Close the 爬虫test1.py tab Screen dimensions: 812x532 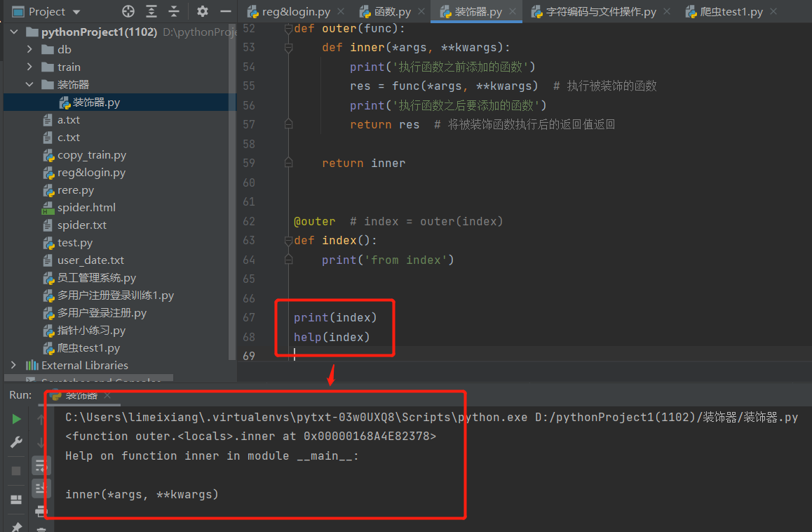point(773,11)
